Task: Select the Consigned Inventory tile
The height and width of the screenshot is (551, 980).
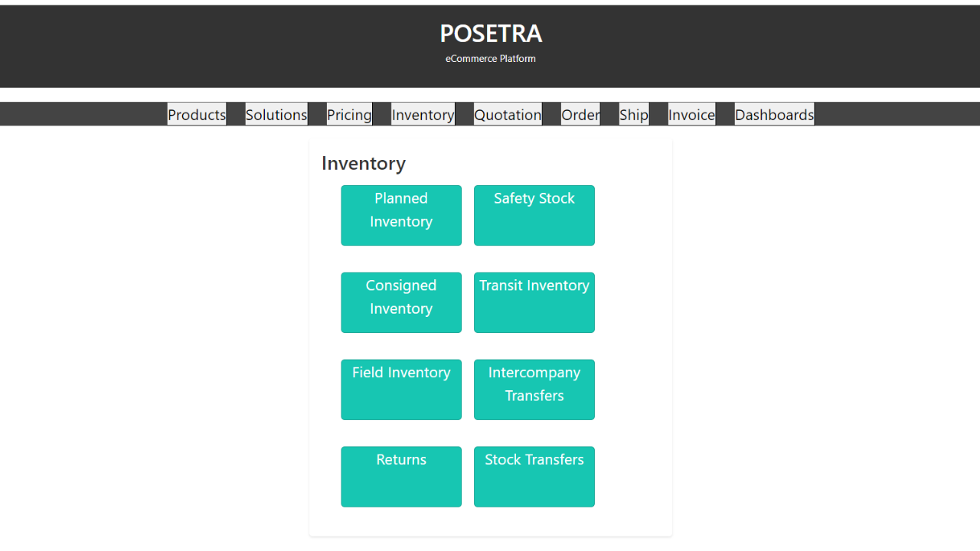Action: [401, 302]
